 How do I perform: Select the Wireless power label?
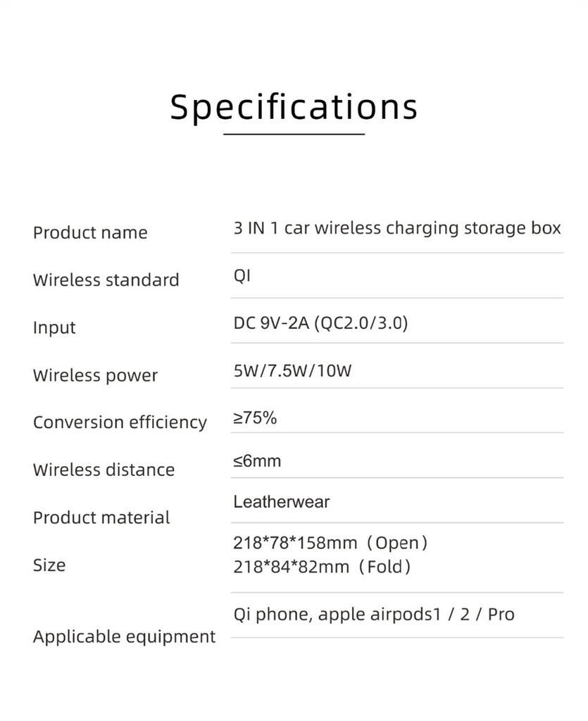[x=95, y=375]
